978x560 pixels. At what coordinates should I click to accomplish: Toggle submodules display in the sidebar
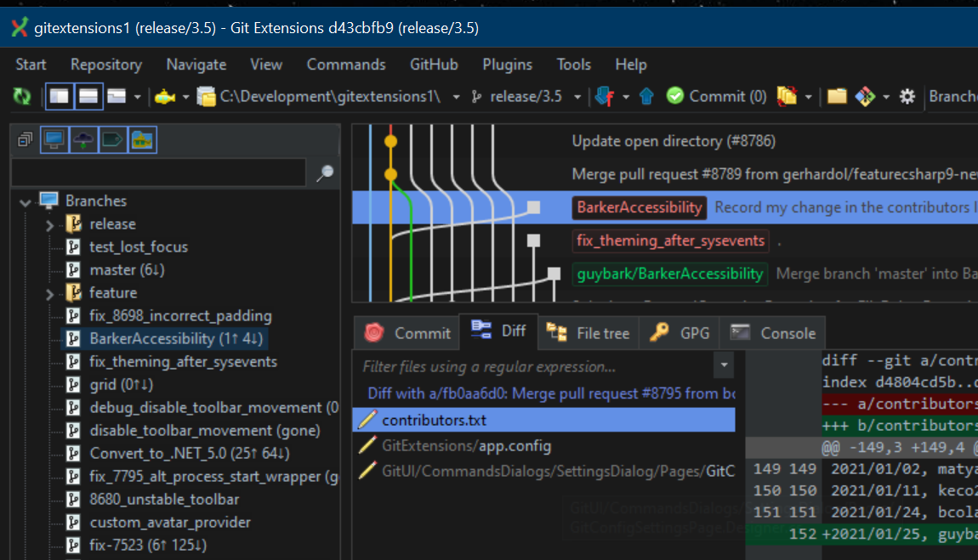[141, 140]
